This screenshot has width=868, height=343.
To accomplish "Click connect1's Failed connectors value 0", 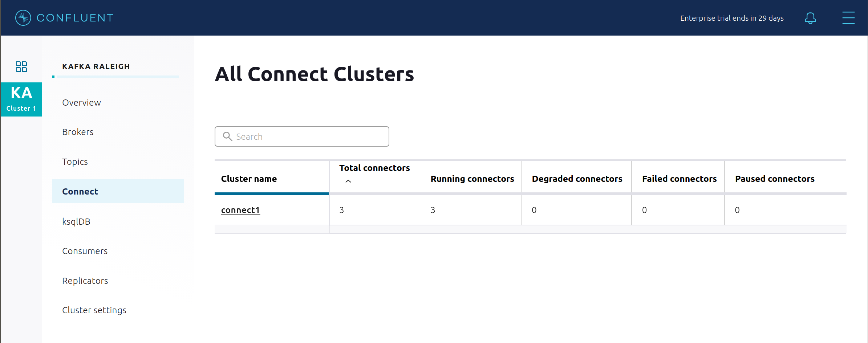I will 645,210.
